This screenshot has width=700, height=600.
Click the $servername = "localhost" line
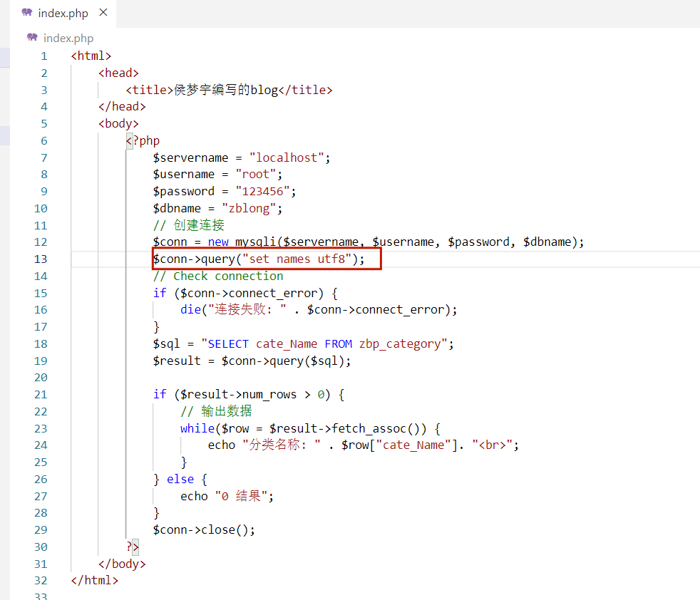pyautogui.click(x=242, y=158)
